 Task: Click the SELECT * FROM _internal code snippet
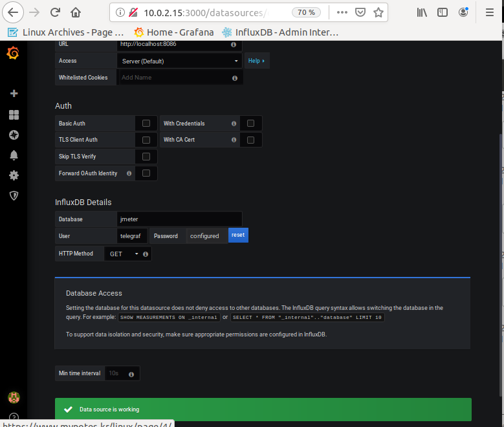[307, 318]
